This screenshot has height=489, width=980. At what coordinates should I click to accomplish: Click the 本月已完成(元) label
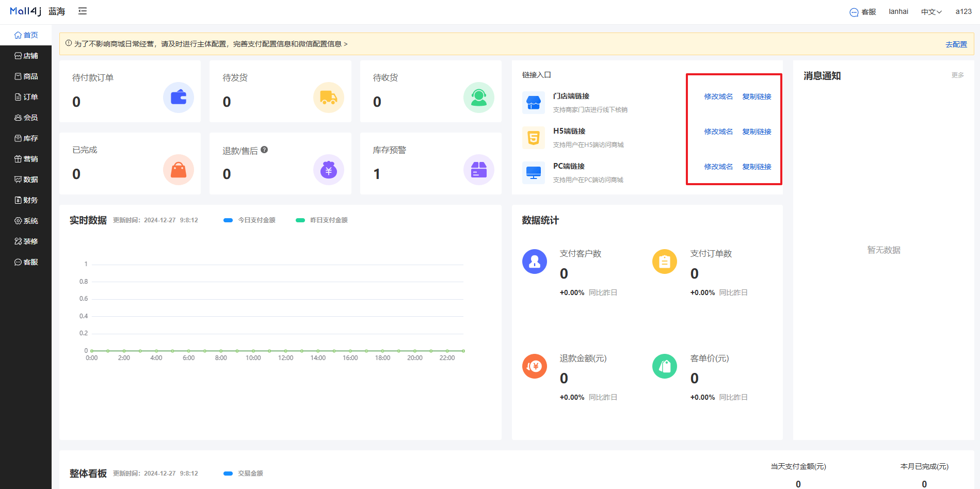[x=924, y=466]
